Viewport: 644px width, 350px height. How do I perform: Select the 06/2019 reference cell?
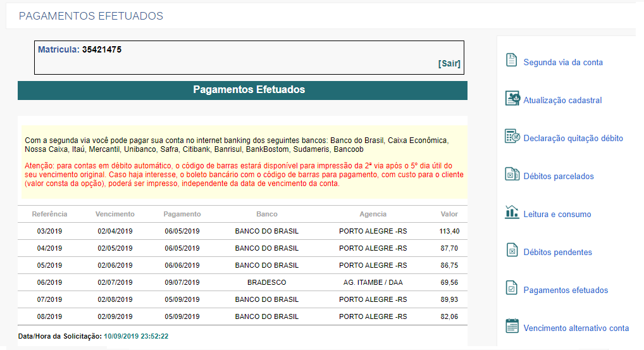(50, 283)
